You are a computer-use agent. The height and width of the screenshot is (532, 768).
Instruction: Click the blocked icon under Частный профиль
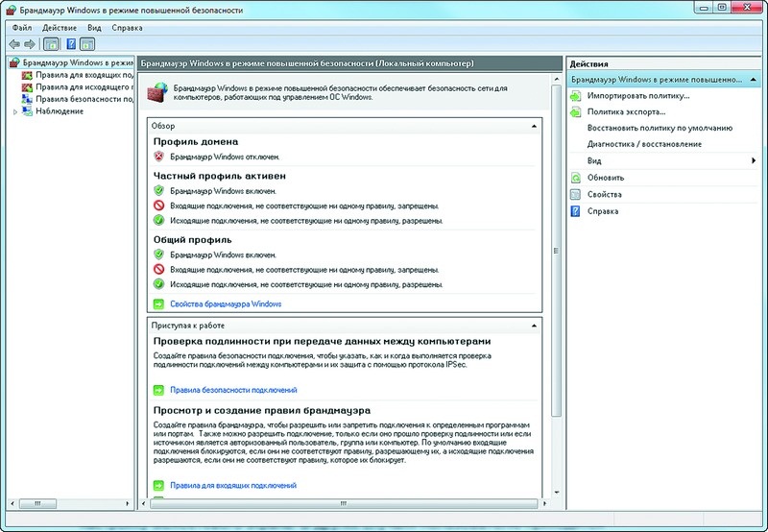[158, 206]
